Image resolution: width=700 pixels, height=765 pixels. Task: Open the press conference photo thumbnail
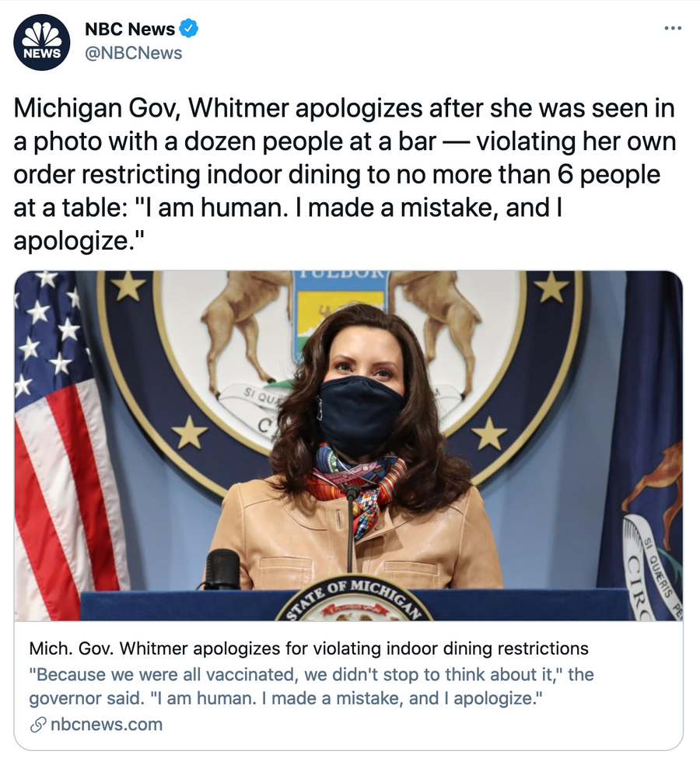[348, 445]
